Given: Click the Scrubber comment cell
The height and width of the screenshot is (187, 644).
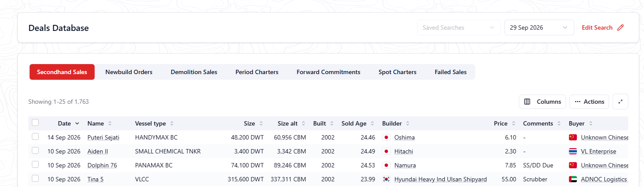Looking at the screenshot, I should click(535, 179).
